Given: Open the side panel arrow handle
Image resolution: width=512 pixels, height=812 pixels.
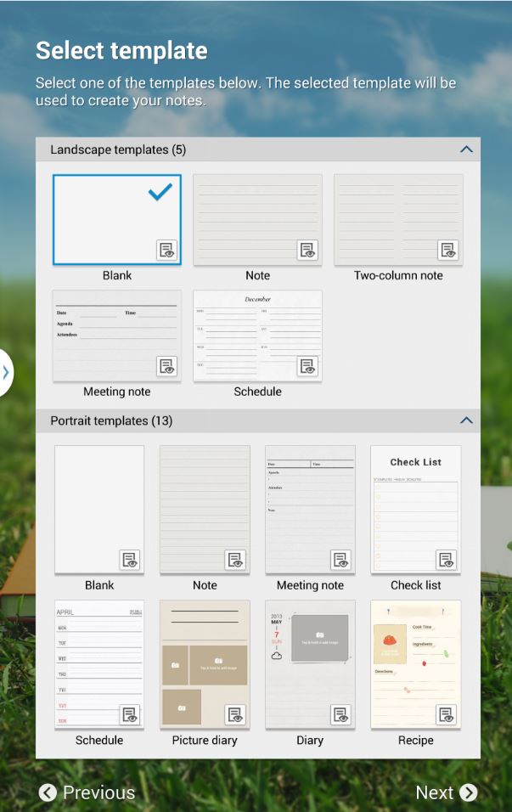Looking at the screenshot, I should click(5, 372).
